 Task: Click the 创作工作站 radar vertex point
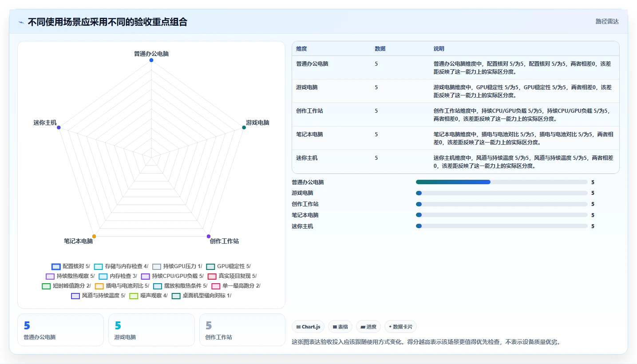click(x=209, y=236)
